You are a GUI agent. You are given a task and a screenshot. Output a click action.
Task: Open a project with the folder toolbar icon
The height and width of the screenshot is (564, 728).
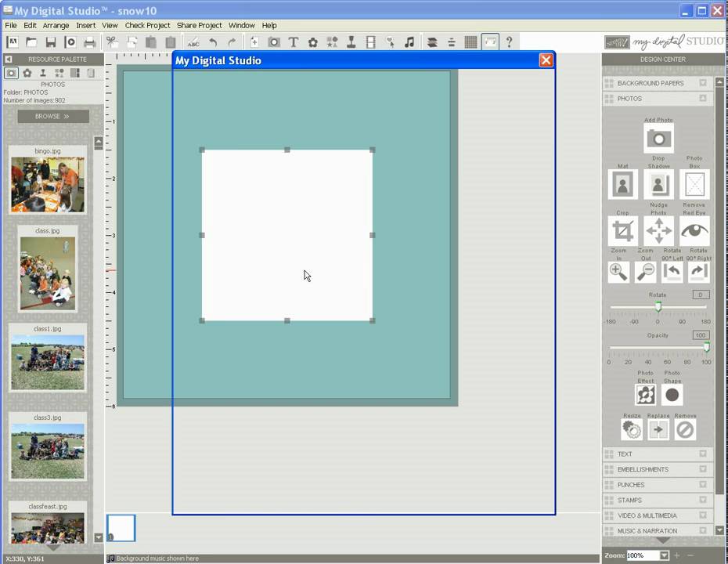[x=31, y=42]
